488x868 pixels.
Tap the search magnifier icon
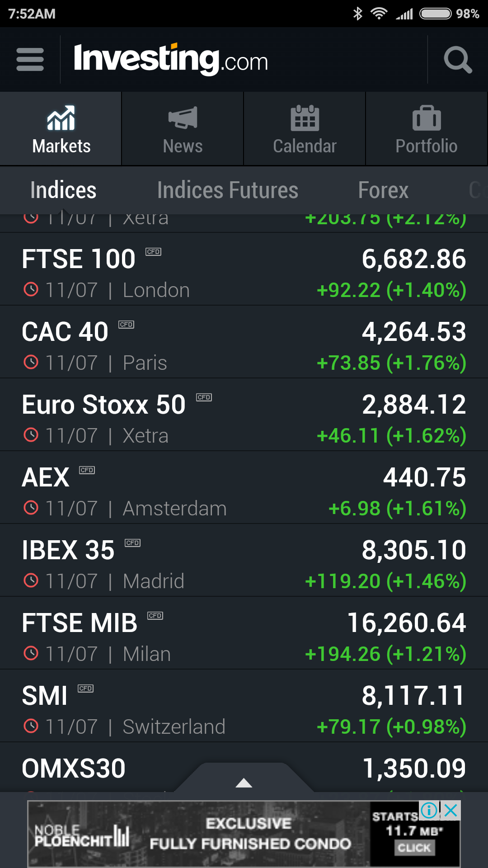click(x=458, y=60)
